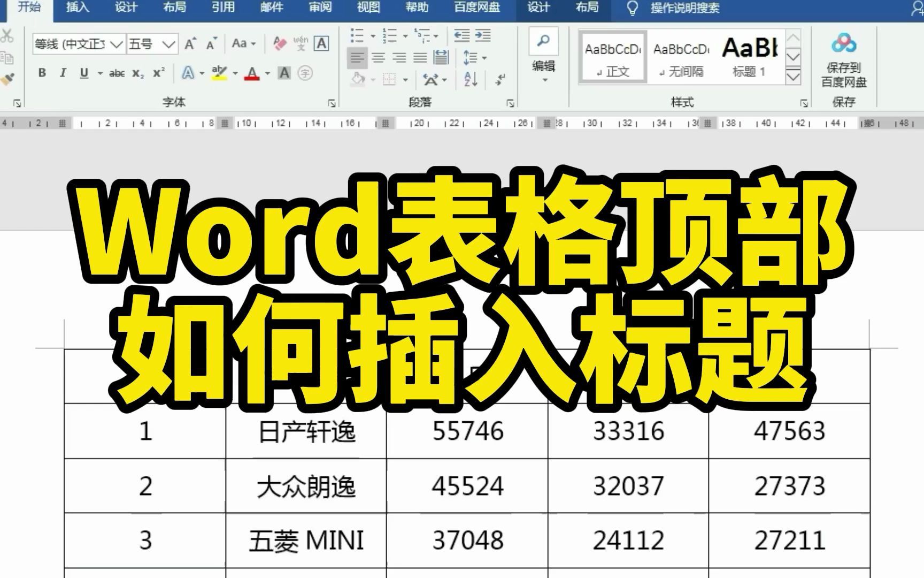Open the 插入 (Insert) tab
Screen dimensions: 924x578
[78, 7]
